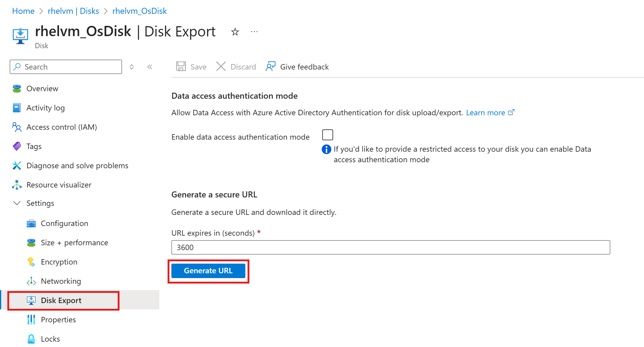The image size is (644, 347).
Task: Click the favorite star icon
Action: point(235,32)
